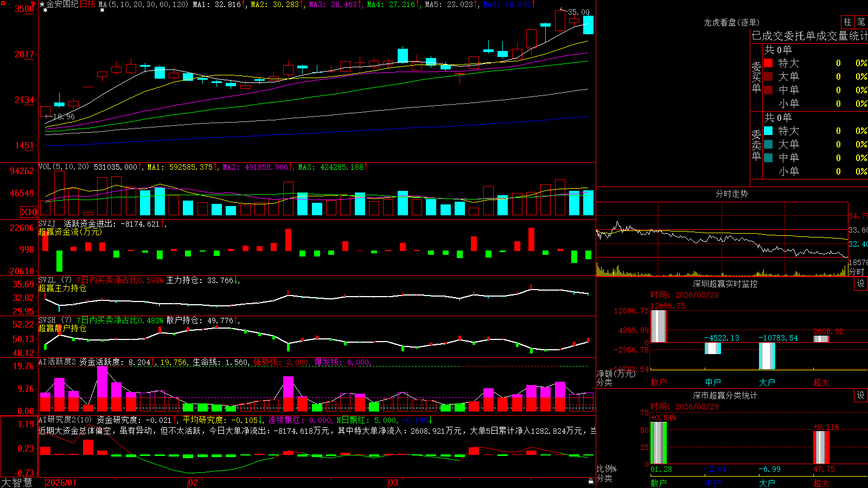Click the MA1: 32.816 value
This screenshot has height=488, width=868.
[217, 4]
